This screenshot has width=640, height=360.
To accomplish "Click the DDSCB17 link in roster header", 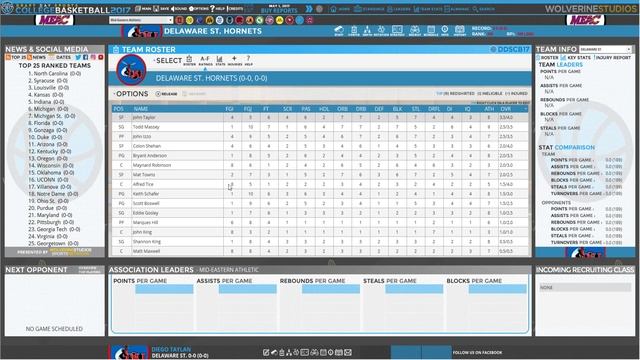I will point(510,49).
